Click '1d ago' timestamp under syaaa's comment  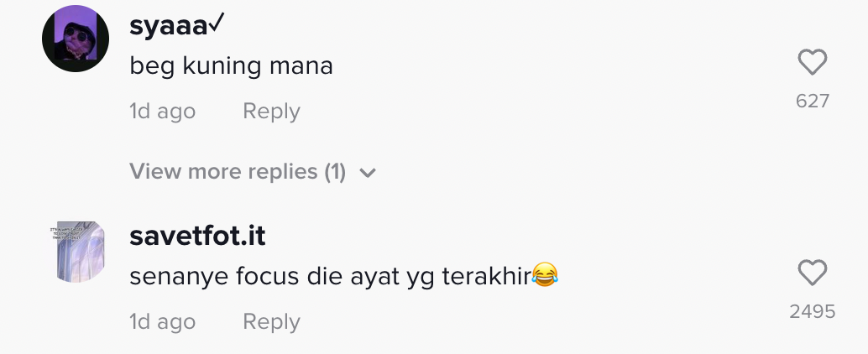pyautogui.click(x=162, y=111)
